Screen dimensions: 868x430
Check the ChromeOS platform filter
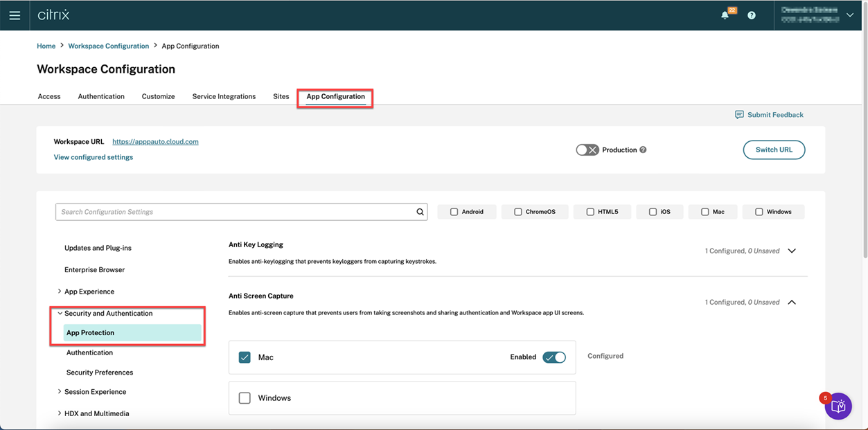(517, 212)
